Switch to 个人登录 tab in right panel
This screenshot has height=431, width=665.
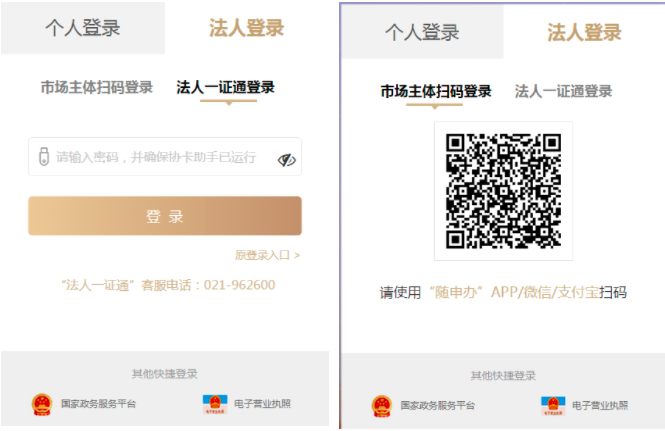tap(422, 32)
